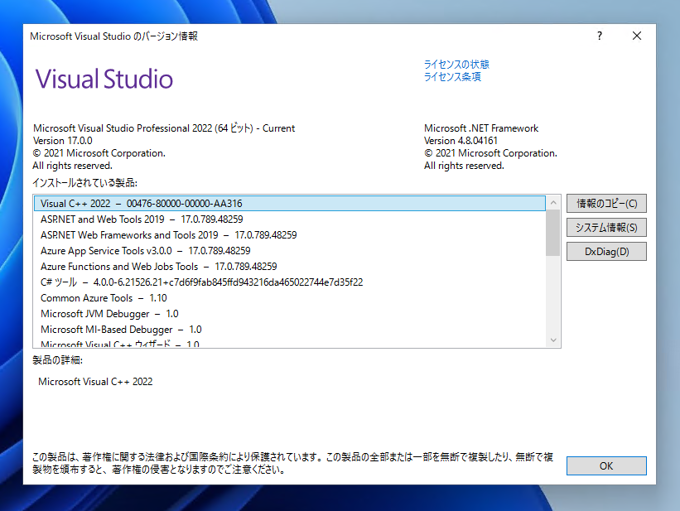Click Visual Studio Professional 2022 edition text
Viewport: 680px width, 511px height.
click(x=164, y=128)
